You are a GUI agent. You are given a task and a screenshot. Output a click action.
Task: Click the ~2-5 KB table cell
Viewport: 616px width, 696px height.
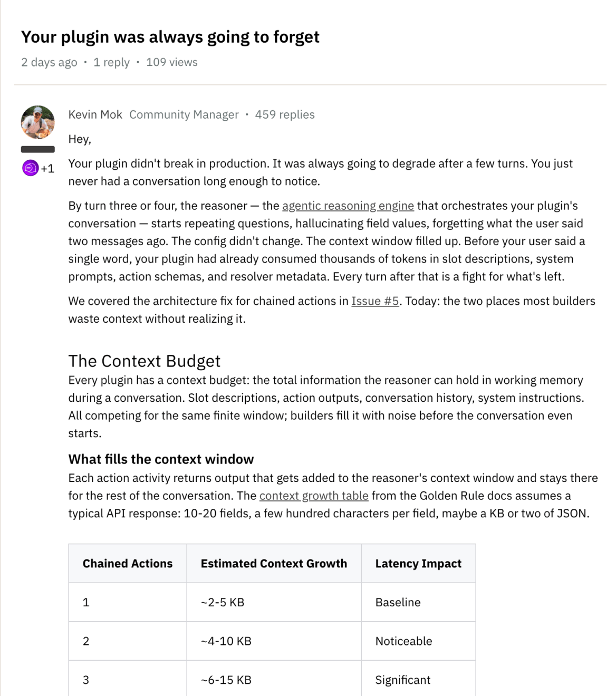[222, 602]
